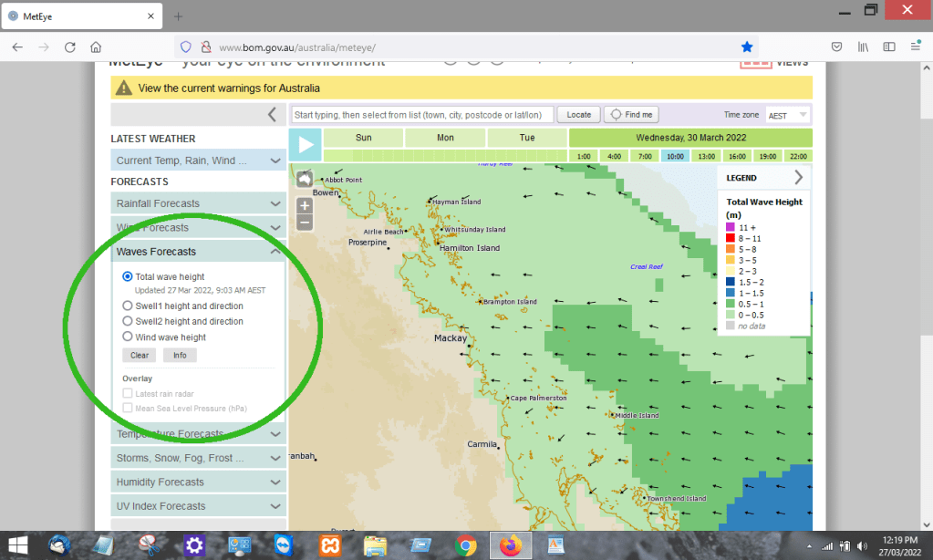Select Swell1 height and direction

coord(128,306)
